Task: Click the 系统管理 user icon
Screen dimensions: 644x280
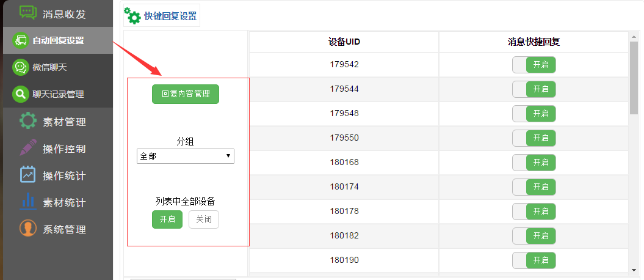Action: point(28,229)
